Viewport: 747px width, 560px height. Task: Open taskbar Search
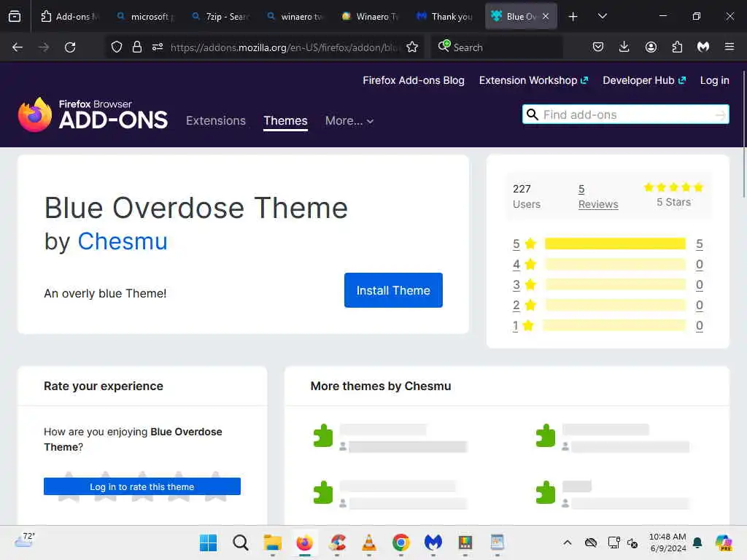[x=241, y=542]
